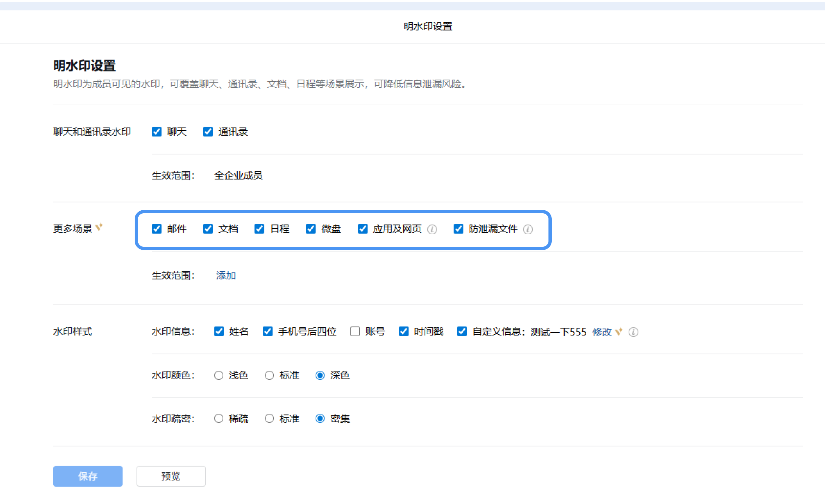Click premium badge icon beside 修改

pyautogui.click(x=619, y=331)
